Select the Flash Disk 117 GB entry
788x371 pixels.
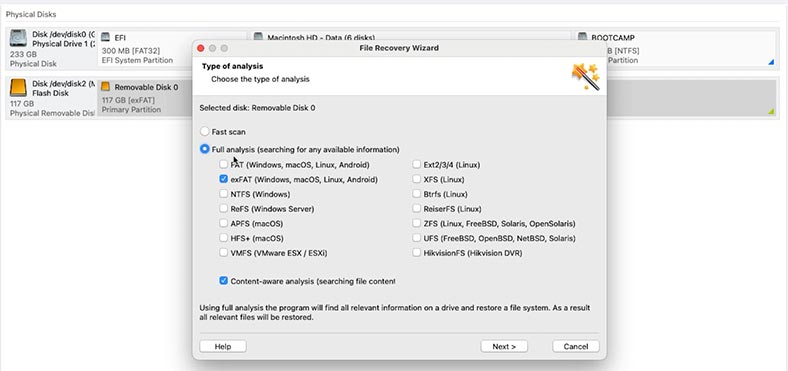(x=52, y=98)
